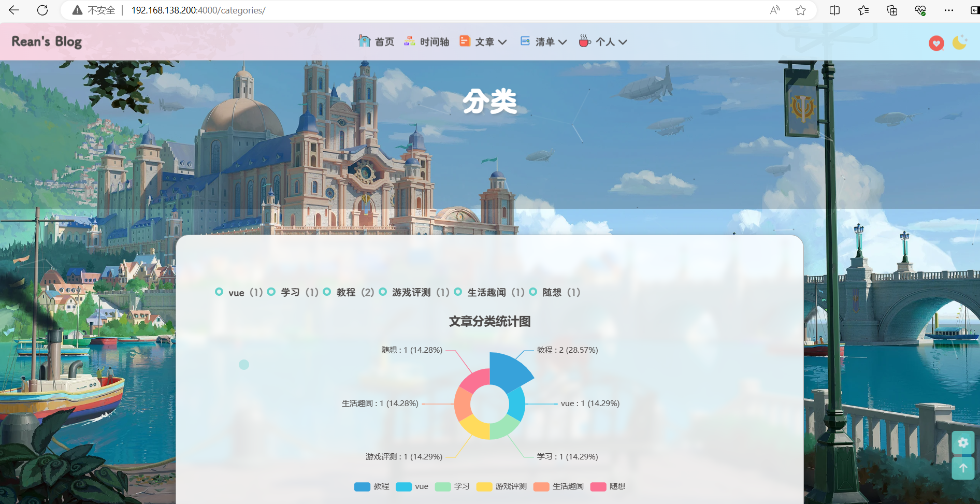Click the blue list icon
Image resolution: width=980 pixels, height=504 pixels.
[x=525, y=41]
